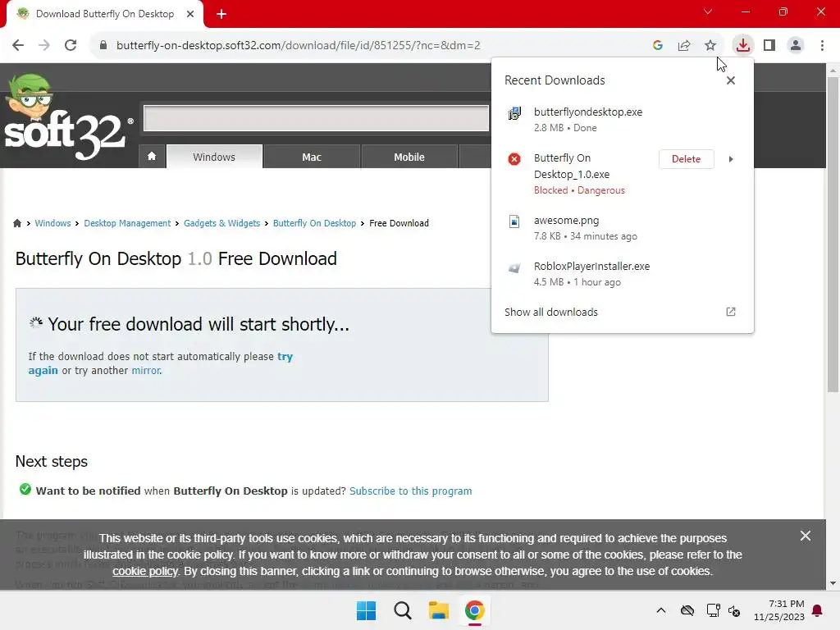840x630 pixels.
Task: Go to soft32 home tab icon
Action: click(x=152, y=156)
